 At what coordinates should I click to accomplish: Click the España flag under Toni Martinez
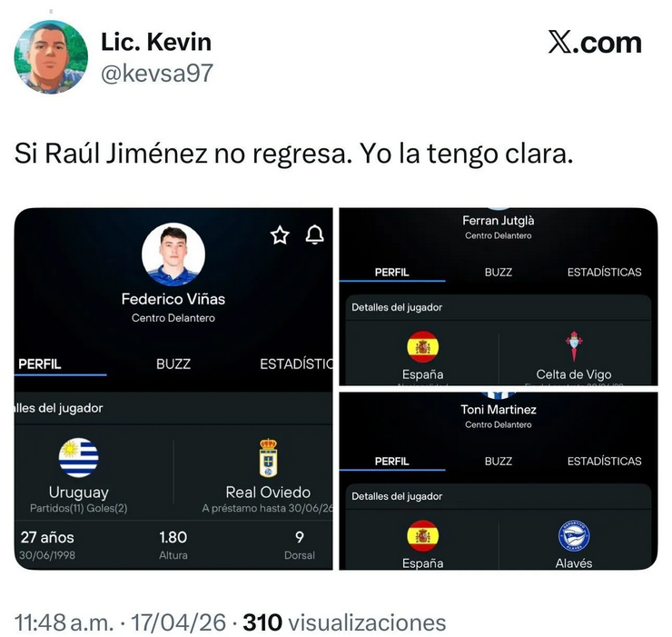pyautogui.click(x=422, y=536)
